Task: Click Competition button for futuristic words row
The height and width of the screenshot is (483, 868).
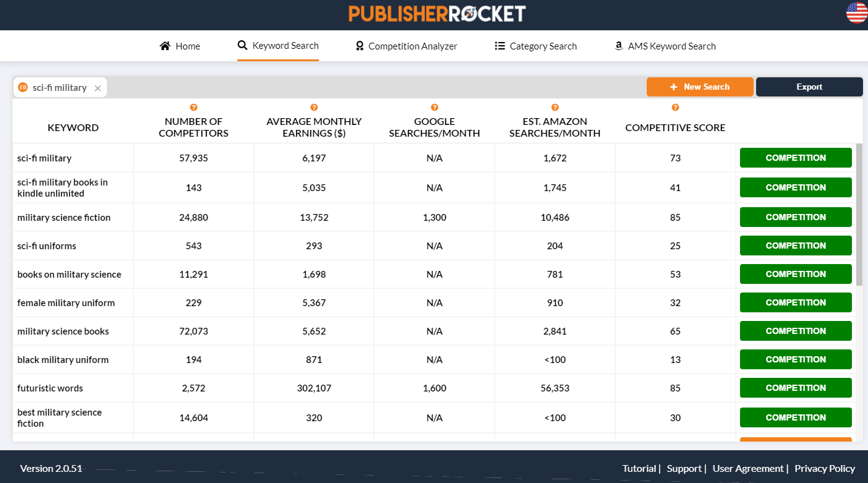Action: (796, 388)
